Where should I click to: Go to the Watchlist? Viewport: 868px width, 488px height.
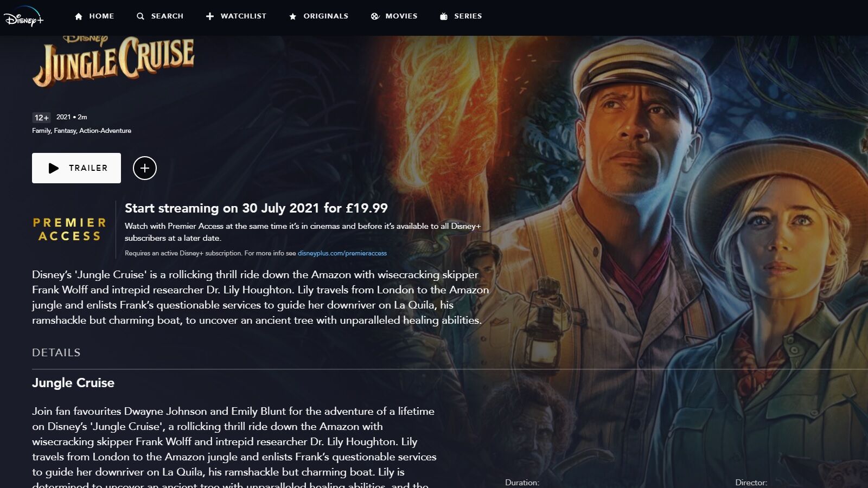click(x=236, y=16)
